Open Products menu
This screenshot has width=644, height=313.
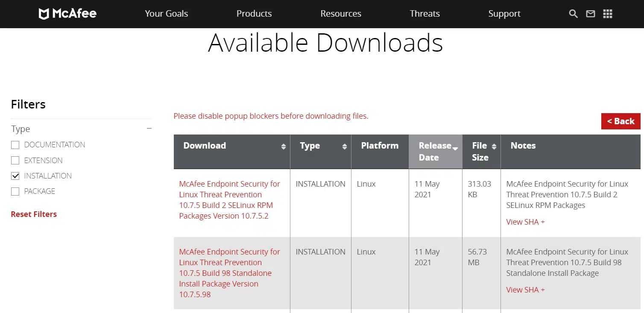pyautogui.click(x=254, y=14)
